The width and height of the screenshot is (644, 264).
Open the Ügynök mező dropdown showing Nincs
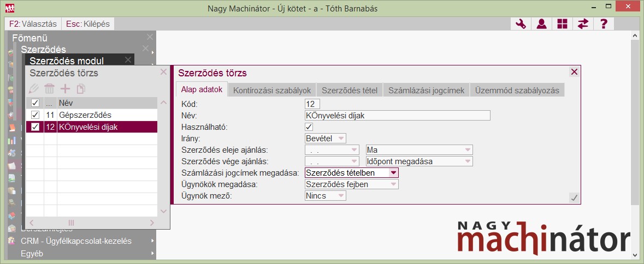tap(325, 196)
